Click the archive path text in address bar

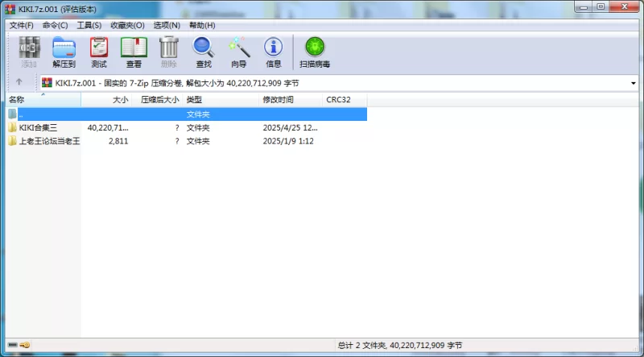[x=177, y=84]
